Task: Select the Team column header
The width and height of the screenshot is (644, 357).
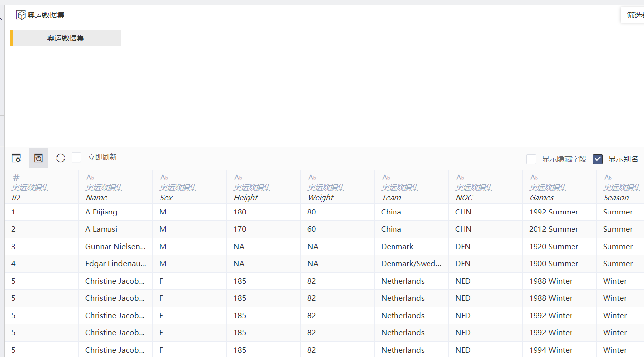Action: pyautogui.click(x=412, y=187)
